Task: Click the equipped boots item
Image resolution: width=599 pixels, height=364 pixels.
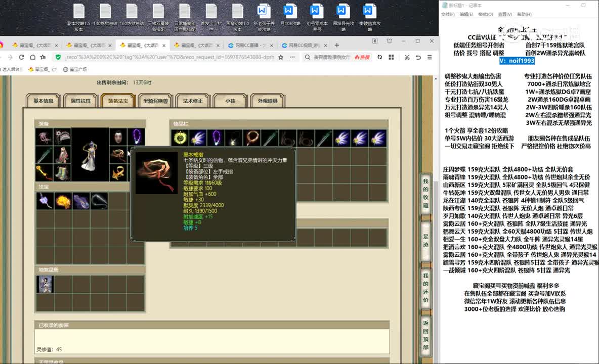Action: (62, 172)
